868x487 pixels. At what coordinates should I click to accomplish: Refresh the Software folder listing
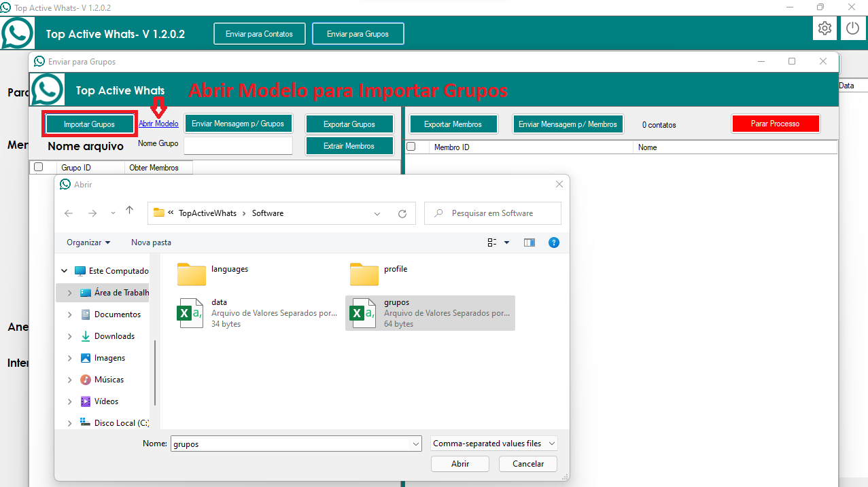pos(402,213)
